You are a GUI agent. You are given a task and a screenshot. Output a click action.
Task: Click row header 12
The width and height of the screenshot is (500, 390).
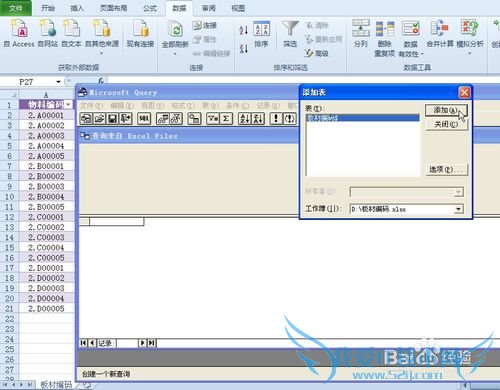(x=9, y=217)
